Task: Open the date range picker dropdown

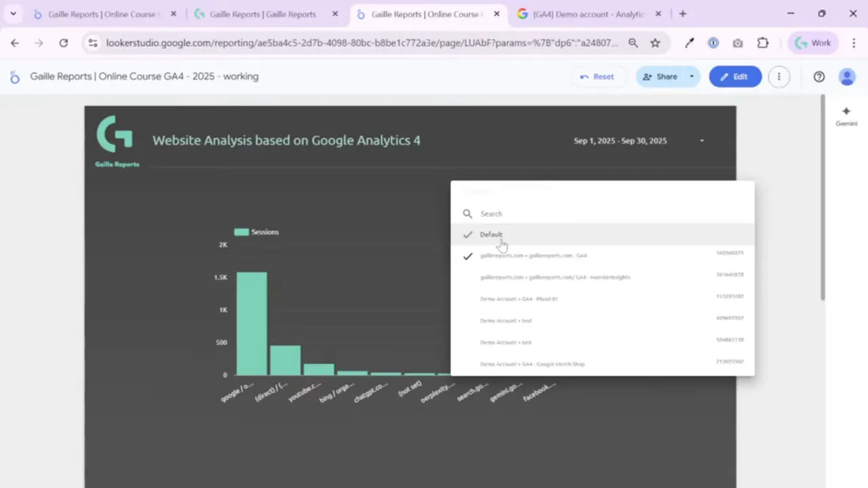Action: pos(702,141)
